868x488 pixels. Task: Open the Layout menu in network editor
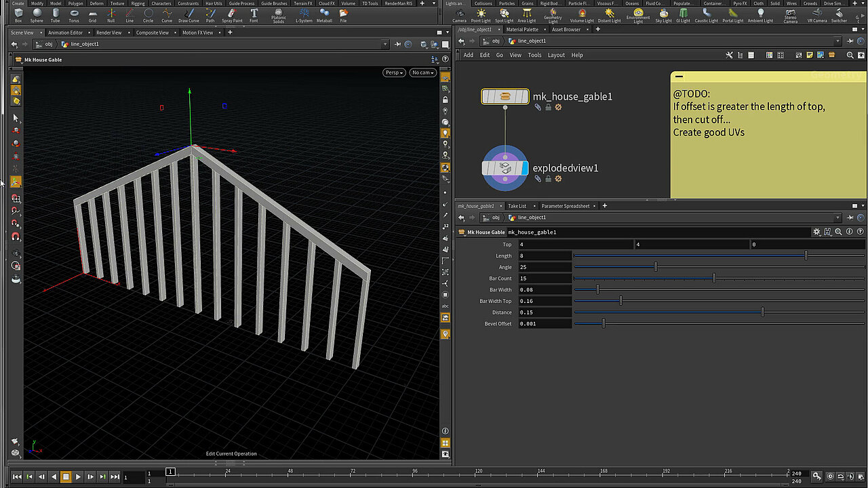pyautogui.click(x=556, y=55)
